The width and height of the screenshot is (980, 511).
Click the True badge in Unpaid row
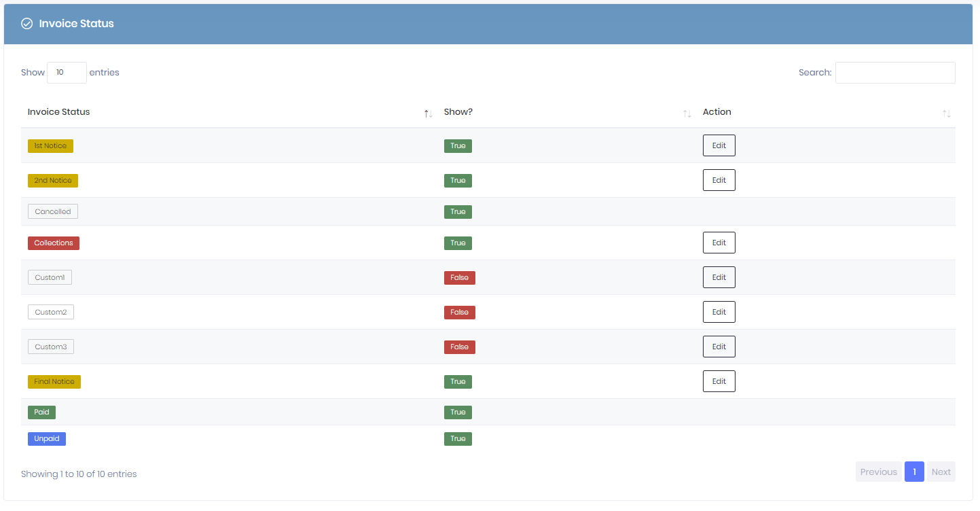pyautogui.click(x=458, y=439)
